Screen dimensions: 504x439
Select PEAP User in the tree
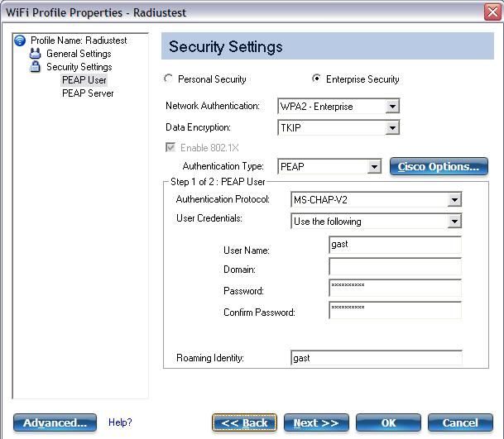pyautogui.click(x=84, y=80)
